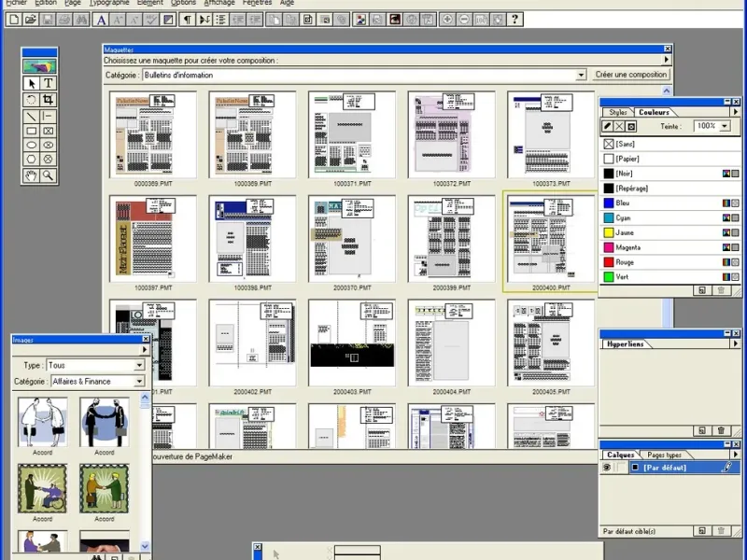
Task: Select the Vert color swatch
Action: point(609,276)
